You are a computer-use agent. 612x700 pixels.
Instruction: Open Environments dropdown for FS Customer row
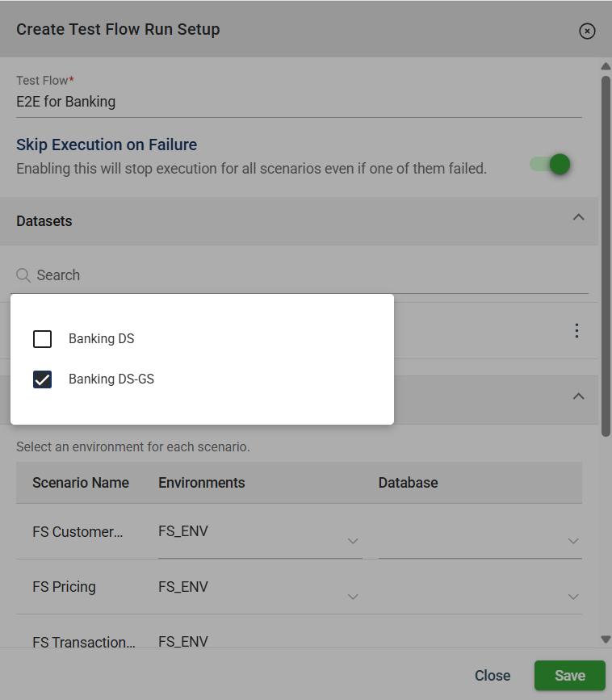[x=353, y=541]
